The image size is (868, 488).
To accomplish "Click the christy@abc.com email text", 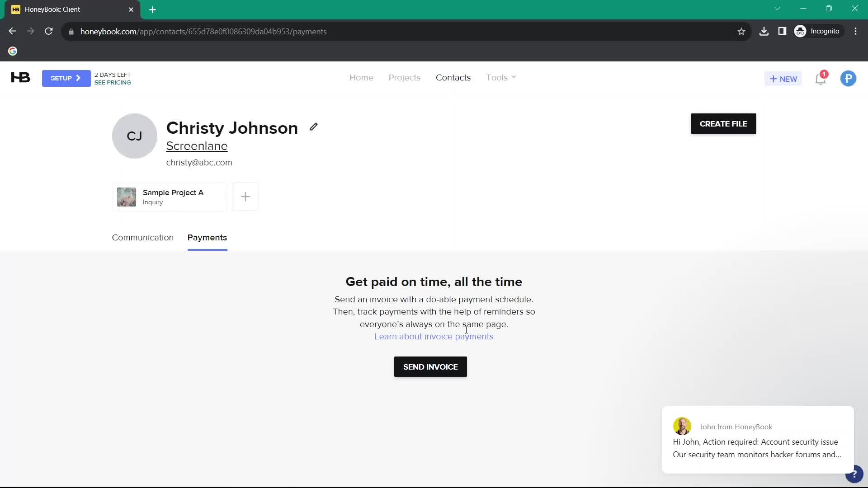I will click(x=199, y=163).
